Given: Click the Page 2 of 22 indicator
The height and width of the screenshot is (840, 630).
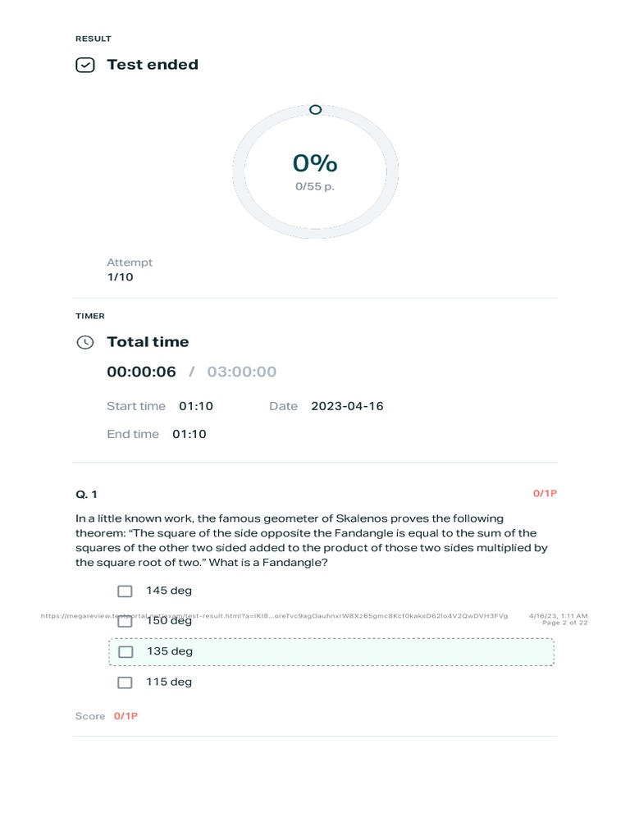Looking at the screenshot, I should [564, 623].
